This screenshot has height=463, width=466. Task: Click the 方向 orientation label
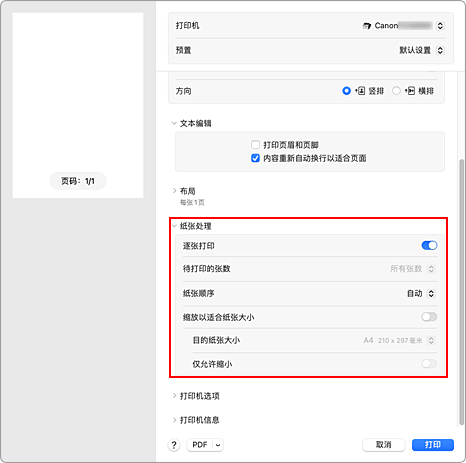[184, 91]
